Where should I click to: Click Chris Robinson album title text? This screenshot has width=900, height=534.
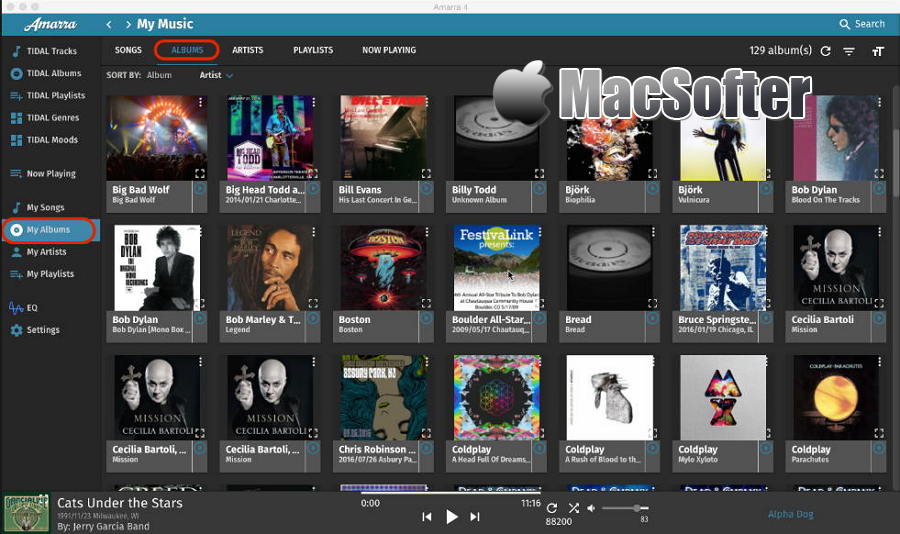coord(377,449)
